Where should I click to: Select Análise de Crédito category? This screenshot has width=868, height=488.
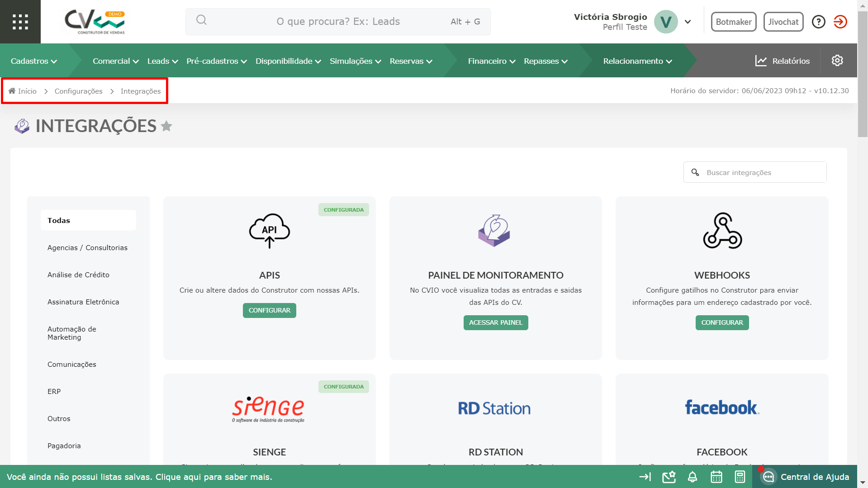click(79, 275)
